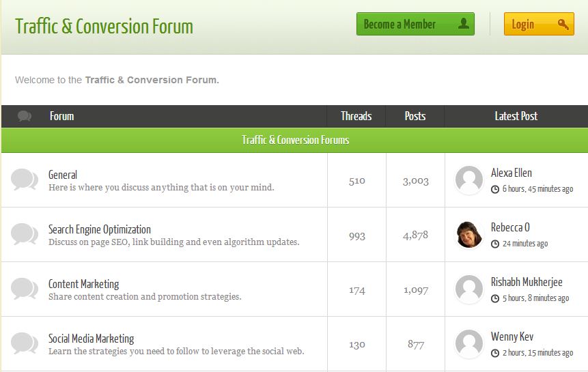Open the Search Engine Optimization forum
The image size is (588, 372).
[100, 229]
